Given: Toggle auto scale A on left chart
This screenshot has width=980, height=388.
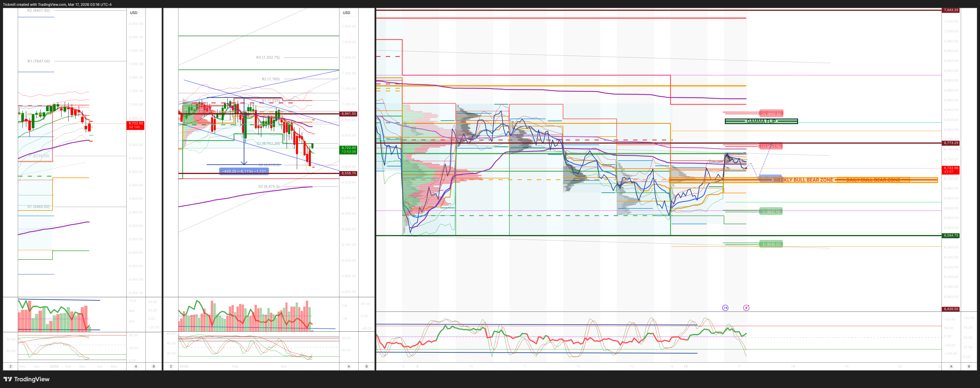Looking at the screenshot, I should [136, 366].
